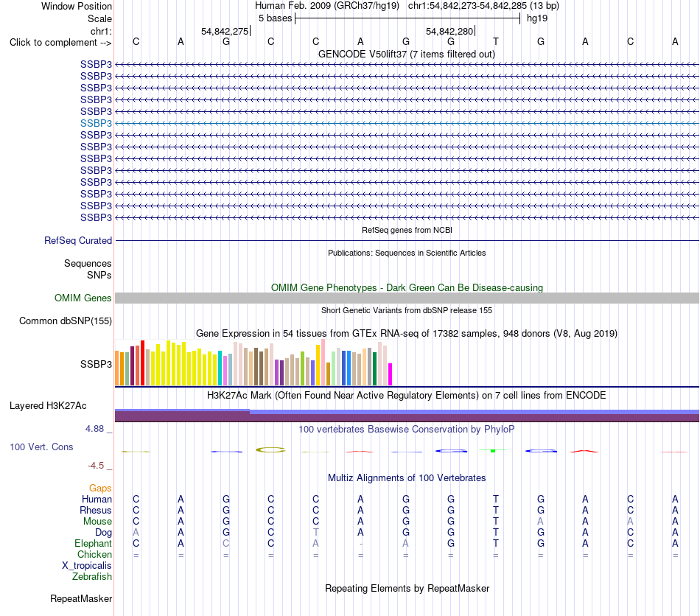Click the 'Scale' track label
The height and width of the screenshot is (616, 700).
click(x=99, y=18)
